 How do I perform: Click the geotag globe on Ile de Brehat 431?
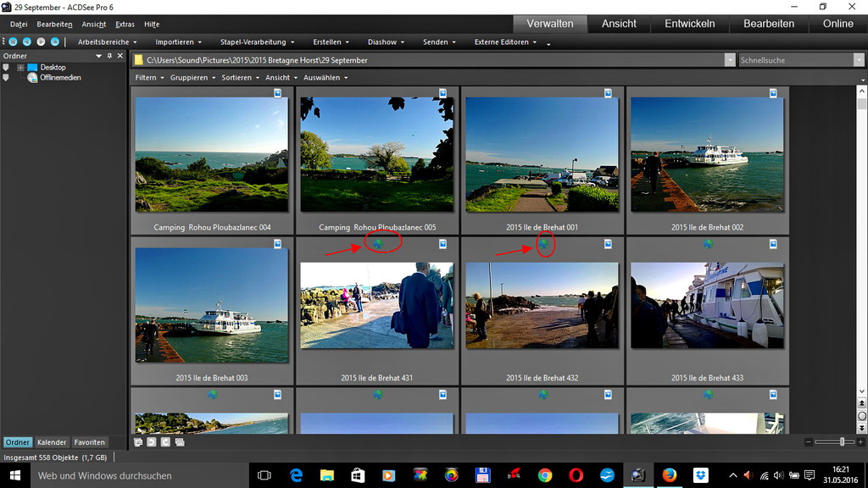coord(378,243)
